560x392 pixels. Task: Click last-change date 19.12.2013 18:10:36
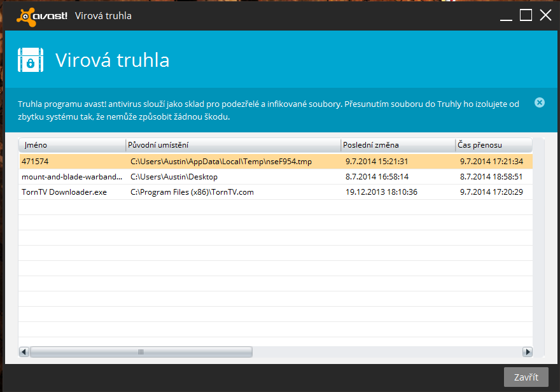[x=381, y=192]
